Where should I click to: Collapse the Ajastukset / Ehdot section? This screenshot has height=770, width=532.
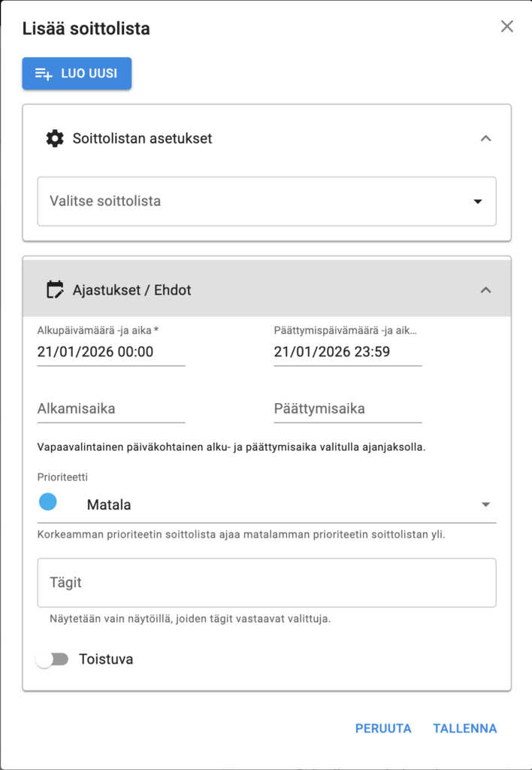[x=485, y=290]
